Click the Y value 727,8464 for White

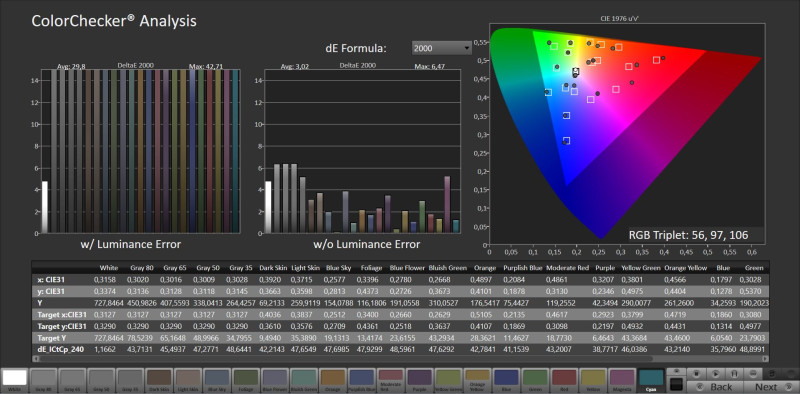coord(109,303)
